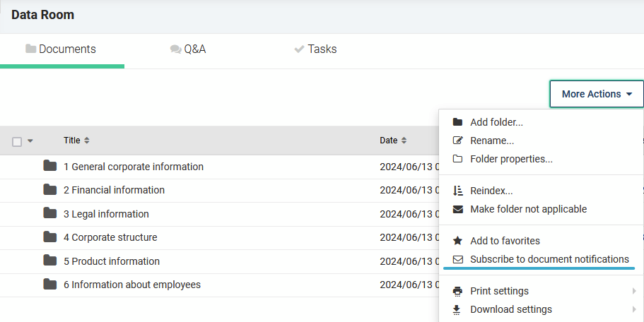This screenshot has width=644, height=322.
Task: Open 2 Financial information folder
Action: click(x=114, y=190)
